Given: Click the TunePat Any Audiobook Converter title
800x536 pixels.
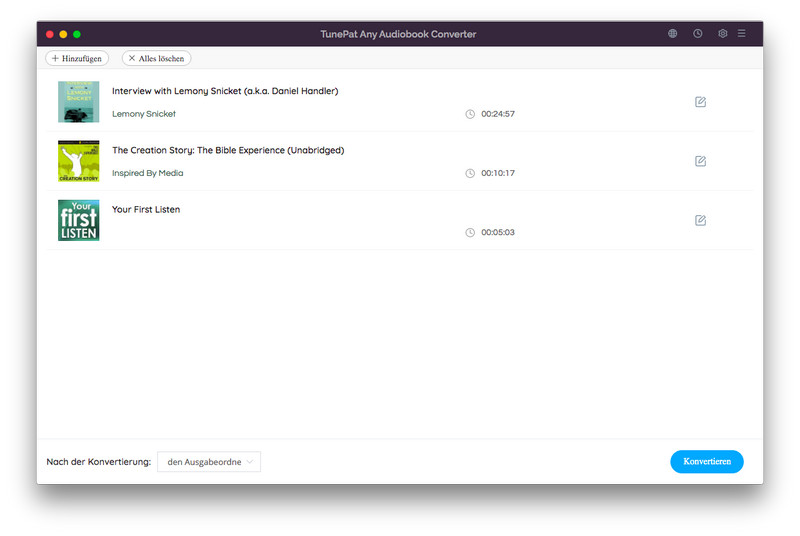Looking at the screenshot, I should point(398,34).
